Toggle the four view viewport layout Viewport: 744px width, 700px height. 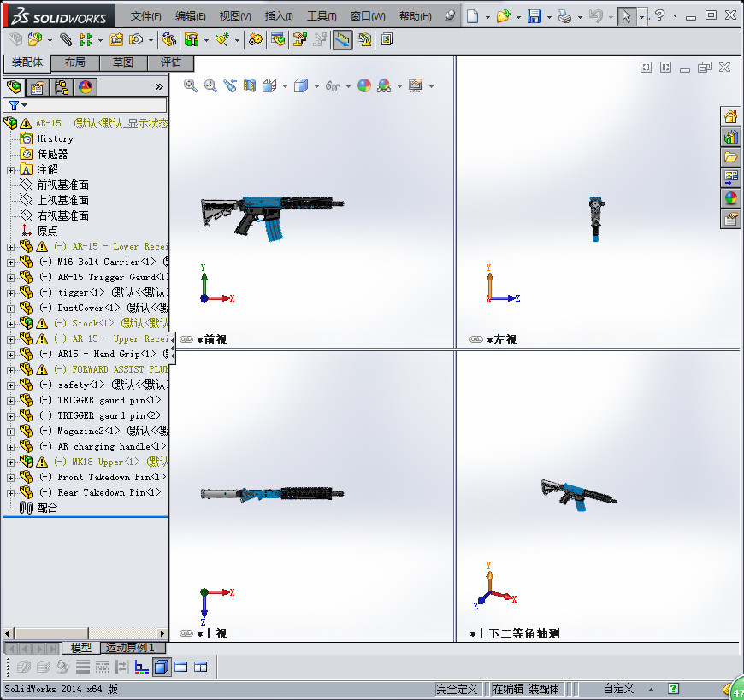pyautogui.click(x=201, y=668)
